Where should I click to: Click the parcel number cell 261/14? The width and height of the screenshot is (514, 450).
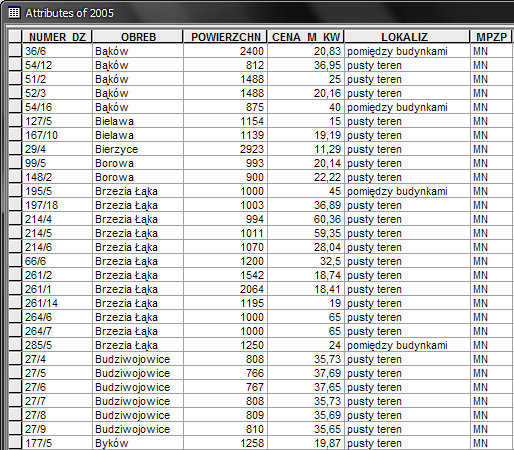coord(57,303)
